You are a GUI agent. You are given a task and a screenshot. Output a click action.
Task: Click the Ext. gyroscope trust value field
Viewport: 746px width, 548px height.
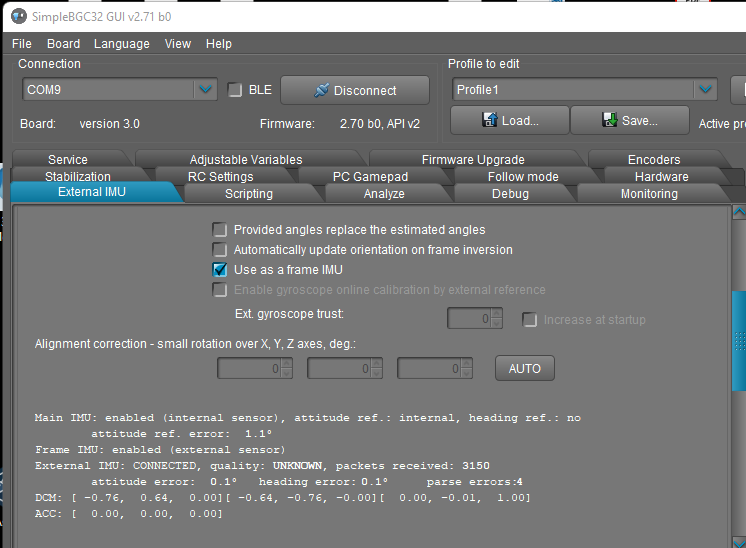click(469, 318)
